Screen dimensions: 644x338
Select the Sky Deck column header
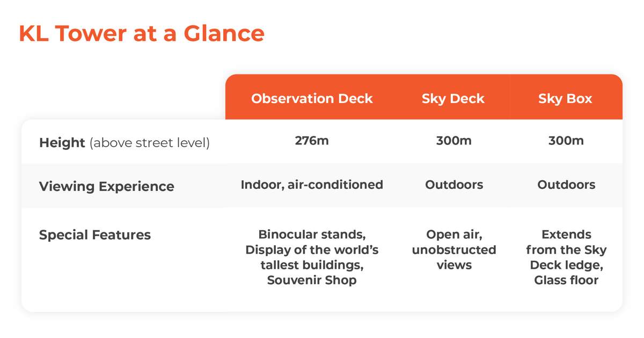pos(453,99)
